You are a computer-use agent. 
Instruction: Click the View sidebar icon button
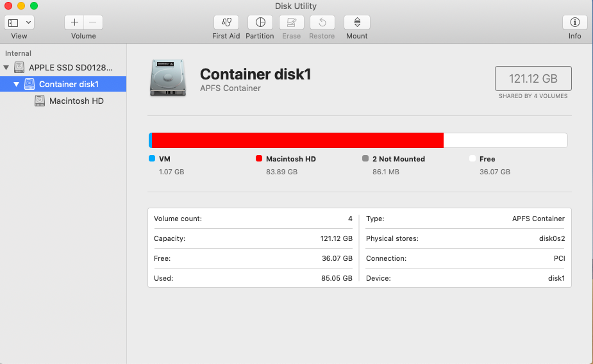(x=13, y=22)
